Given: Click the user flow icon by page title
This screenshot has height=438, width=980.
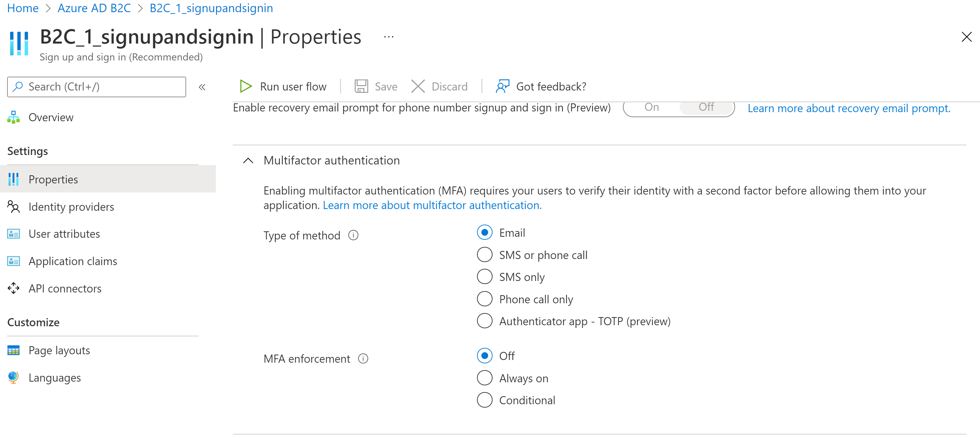Looking at the screenshot, I should (19, 43).
